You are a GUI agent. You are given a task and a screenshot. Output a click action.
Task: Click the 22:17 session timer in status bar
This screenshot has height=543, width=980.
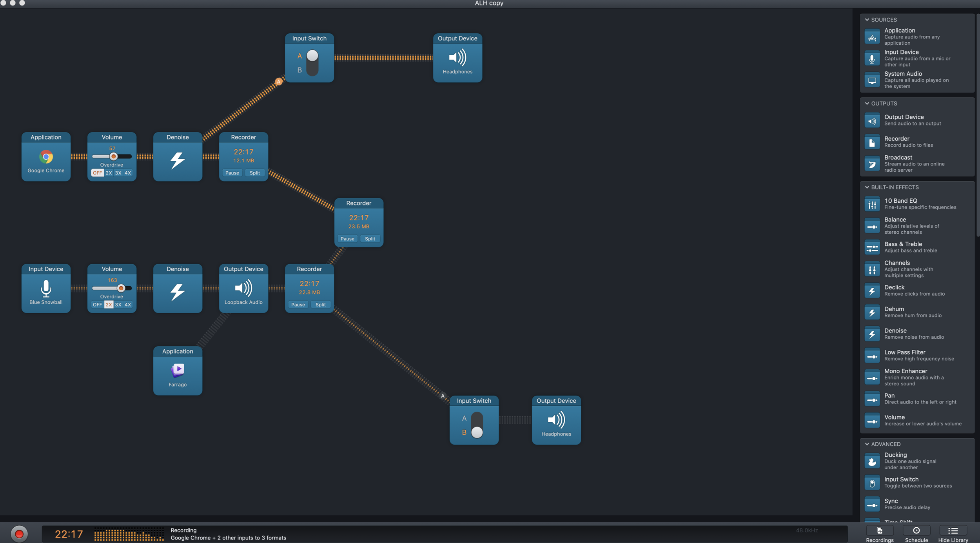click(69, 534)
